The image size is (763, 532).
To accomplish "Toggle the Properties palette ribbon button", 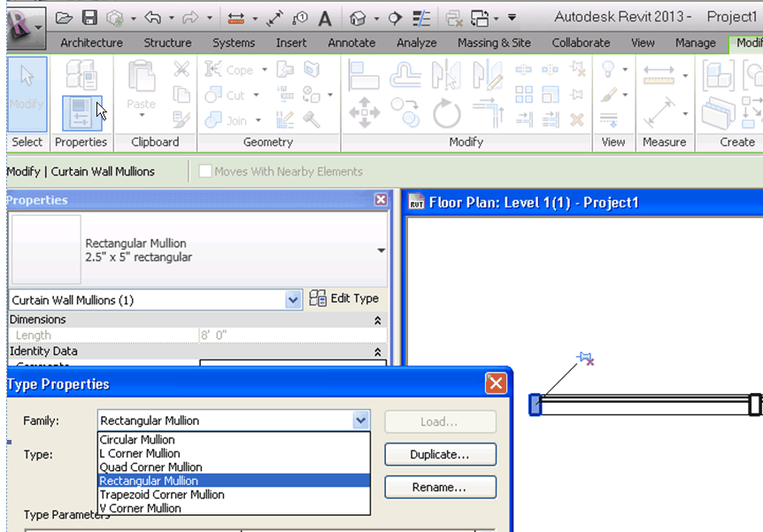I will 82,113.
